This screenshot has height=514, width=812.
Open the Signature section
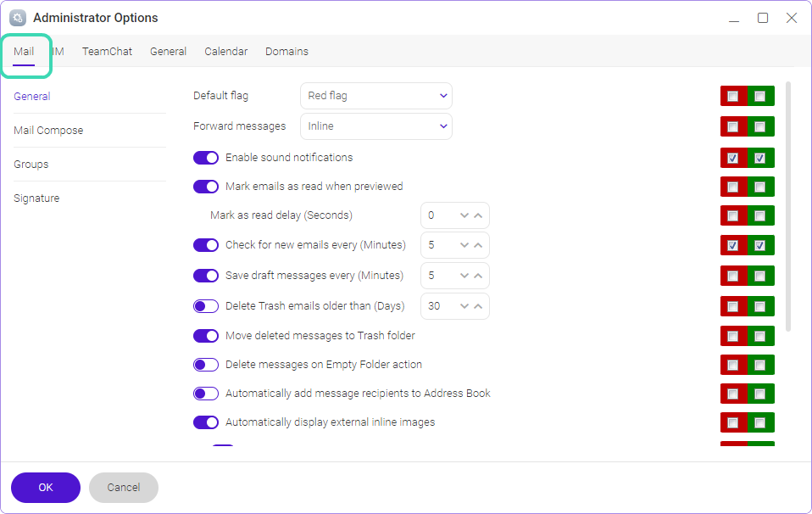[36, 198]
